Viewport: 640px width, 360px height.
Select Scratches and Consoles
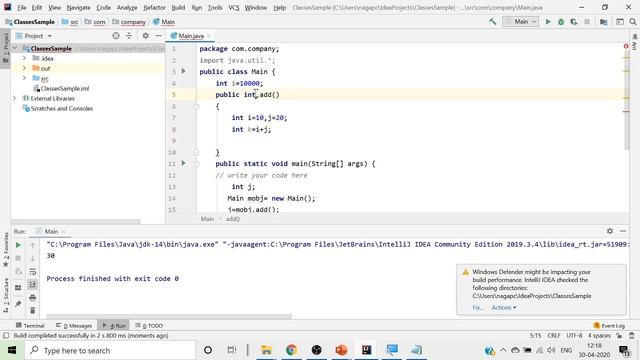pos(62,109)
